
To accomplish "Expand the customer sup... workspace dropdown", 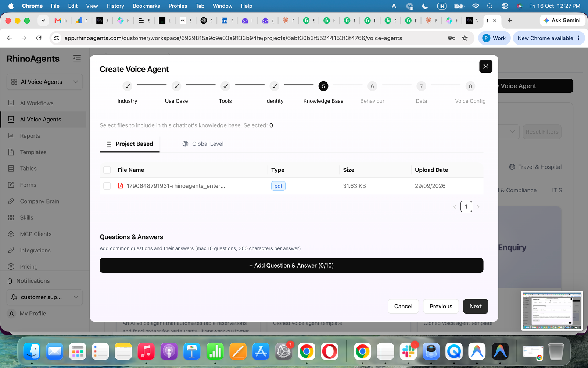I will click(44, 297).
